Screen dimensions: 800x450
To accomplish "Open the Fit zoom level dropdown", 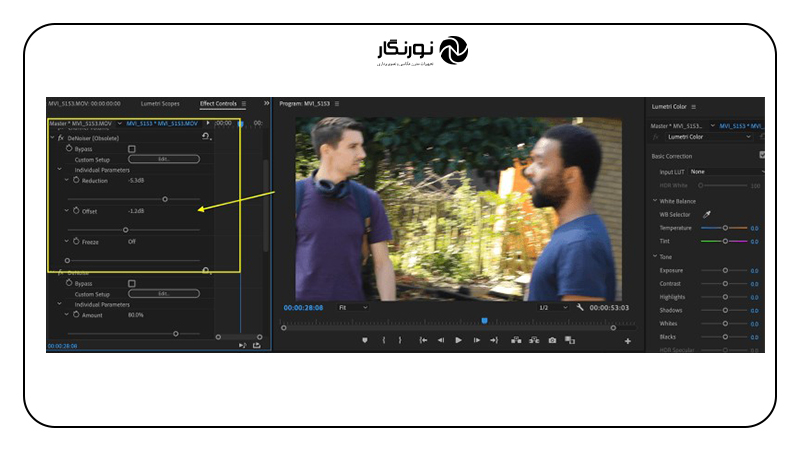I will 353,308.
